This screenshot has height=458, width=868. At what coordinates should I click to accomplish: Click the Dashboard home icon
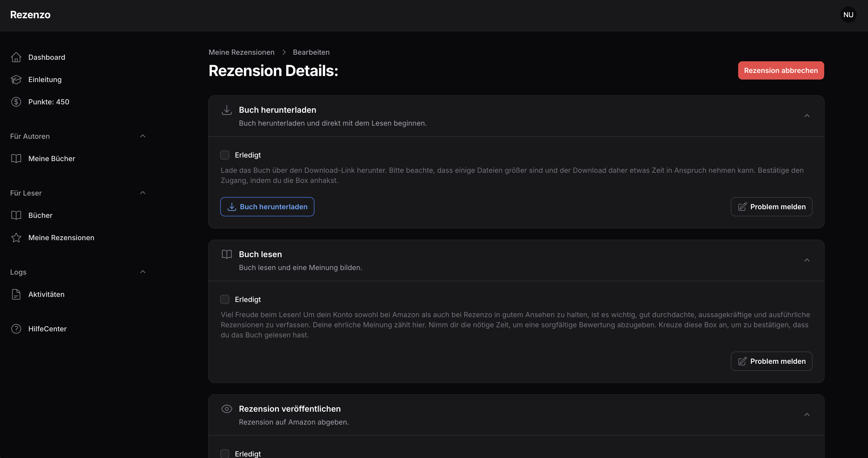coord(16,57)
